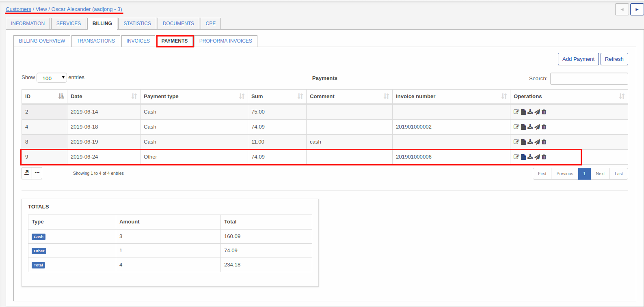Sort table by Operations column
Image resolution: width=644 pixels, height=307 pixels.
pos(569,97)
